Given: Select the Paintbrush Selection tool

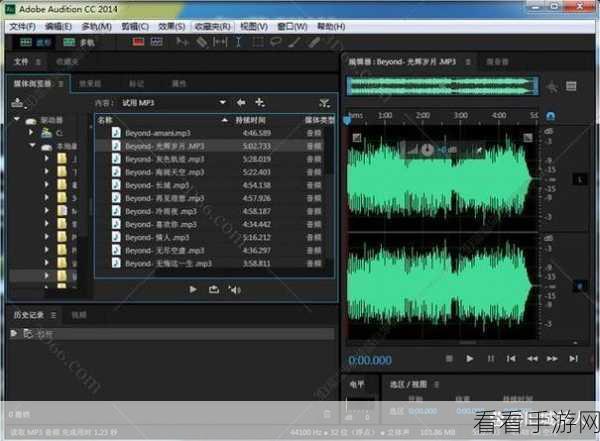Looking at the screenshot, I should (x=294, y=42).
